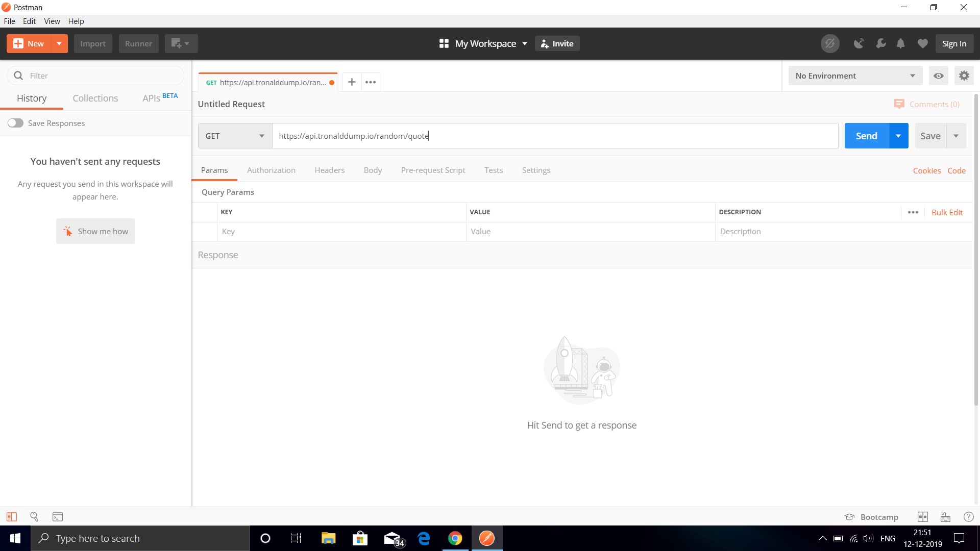Image resolution: width=980 pixels, height=551 pixels.
Task: Hide the sidebar using bottom-left icon
Action: (12, 517)
